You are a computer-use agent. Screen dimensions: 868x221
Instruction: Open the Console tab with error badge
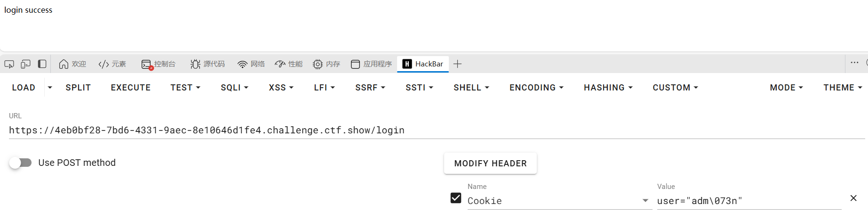pos(159,64)
